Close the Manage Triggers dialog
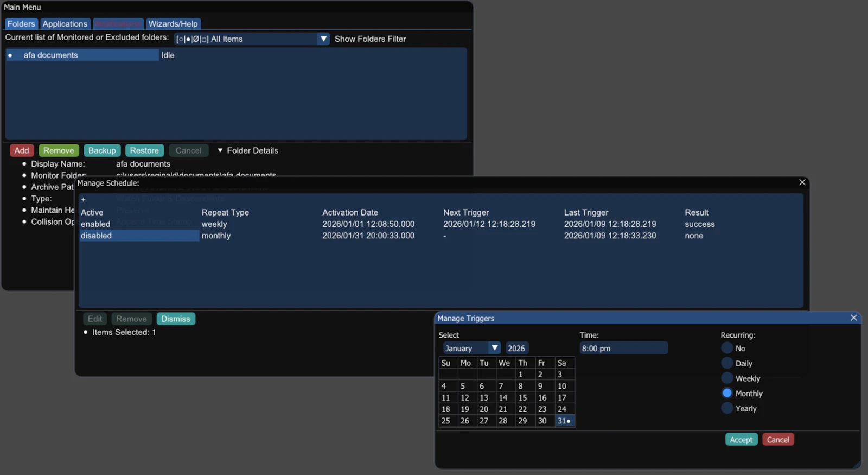868x475 pixels. coord(853,318)
